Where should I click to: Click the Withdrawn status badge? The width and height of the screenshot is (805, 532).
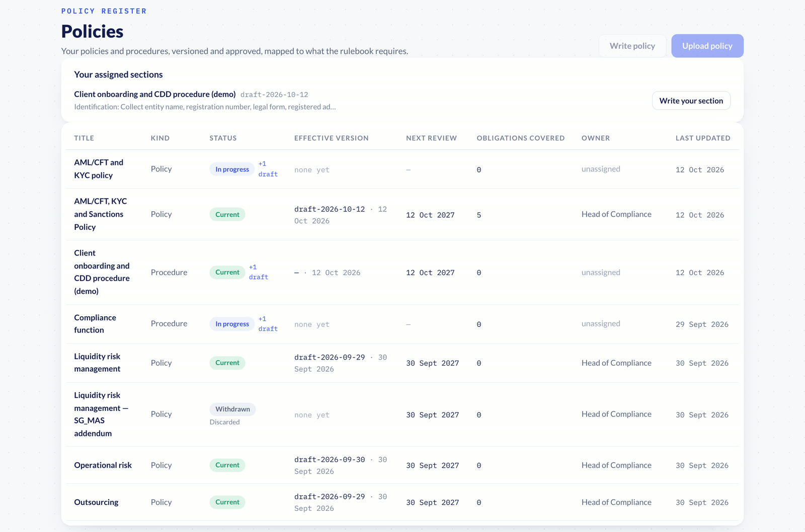[232, 409]
